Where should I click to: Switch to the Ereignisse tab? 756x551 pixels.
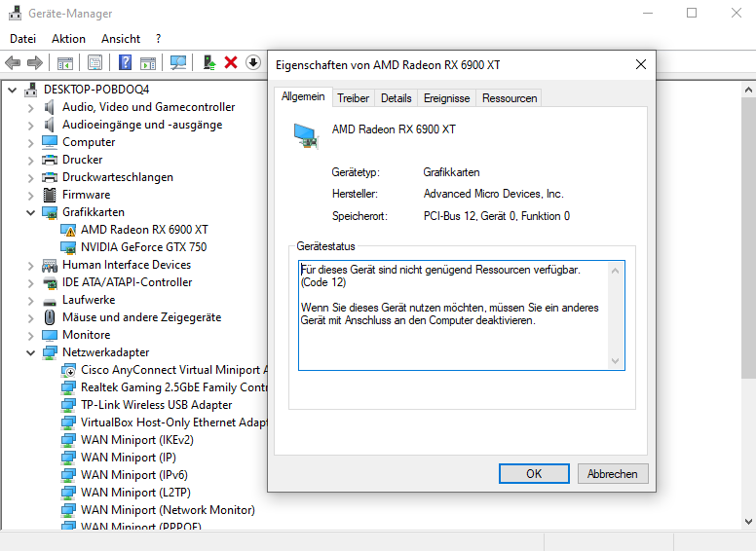click(446, 98)
